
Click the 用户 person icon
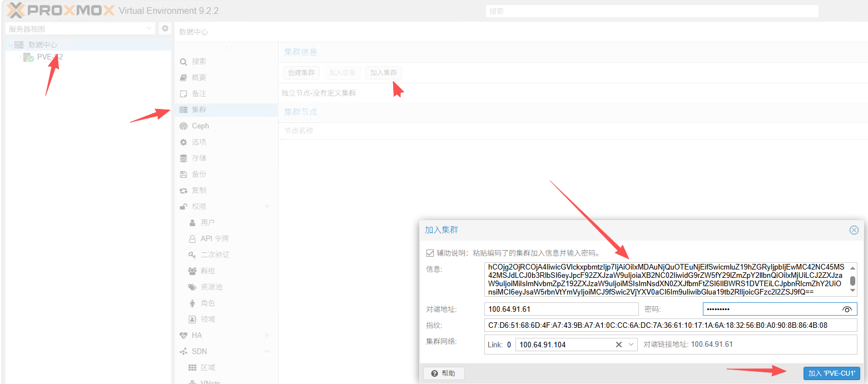[x=192, y=222]
